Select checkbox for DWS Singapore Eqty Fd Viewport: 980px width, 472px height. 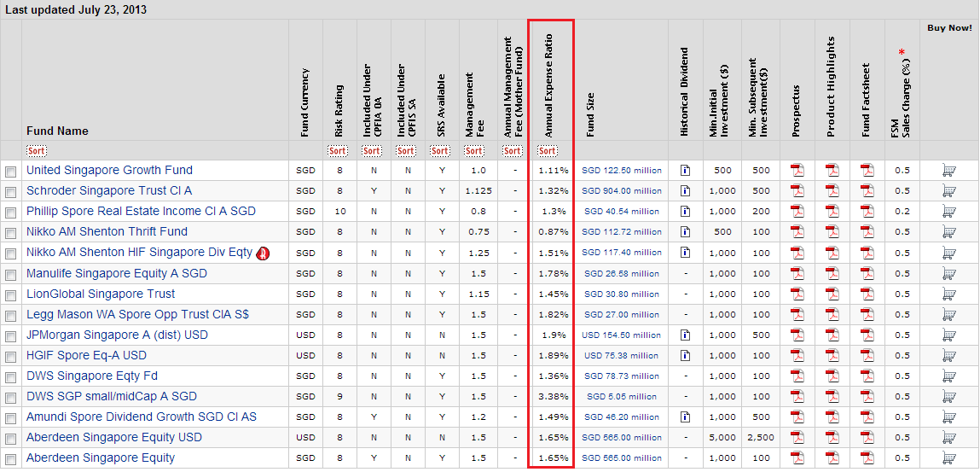pos(10,378)
